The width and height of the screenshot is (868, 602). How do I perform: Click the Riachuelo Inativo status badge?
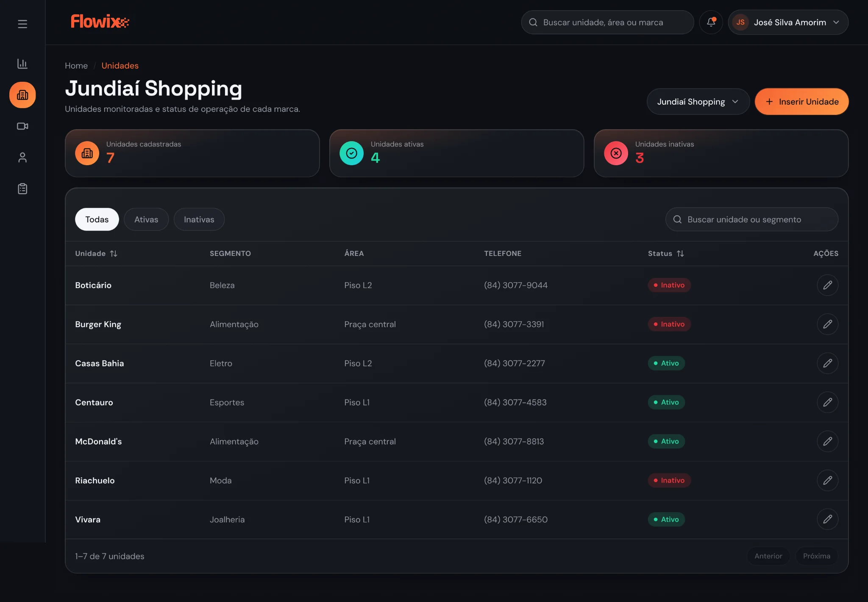click(669, 480)
